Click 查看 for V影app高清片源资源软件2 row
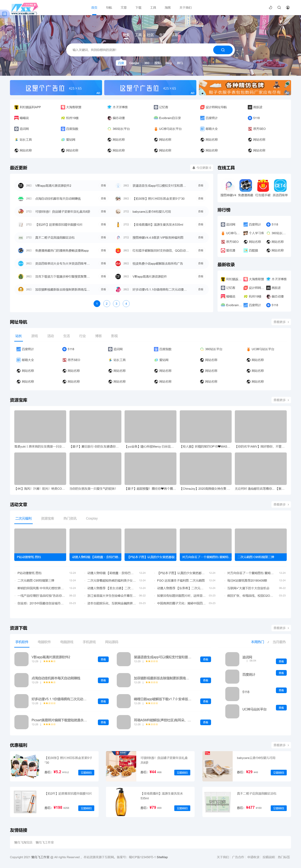Viewport: 301px width, 868px height. 103,186
